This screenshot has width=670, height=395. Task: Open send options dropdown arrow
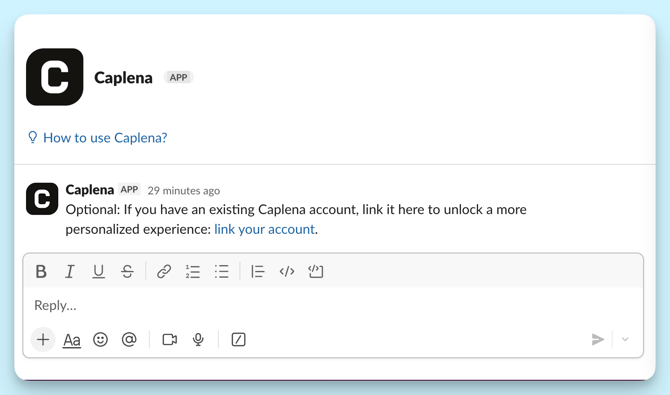[x=625, y=340]
